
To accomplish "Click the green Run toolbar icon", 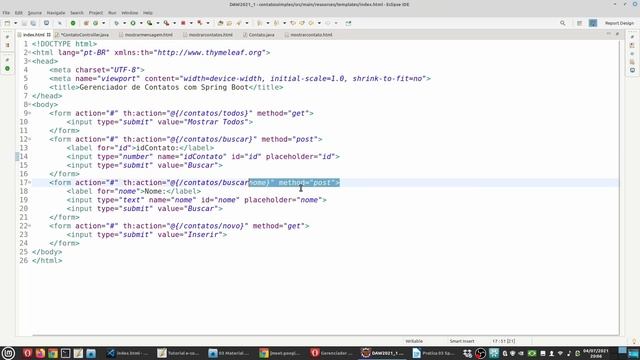I will click(x=133, y=23).
